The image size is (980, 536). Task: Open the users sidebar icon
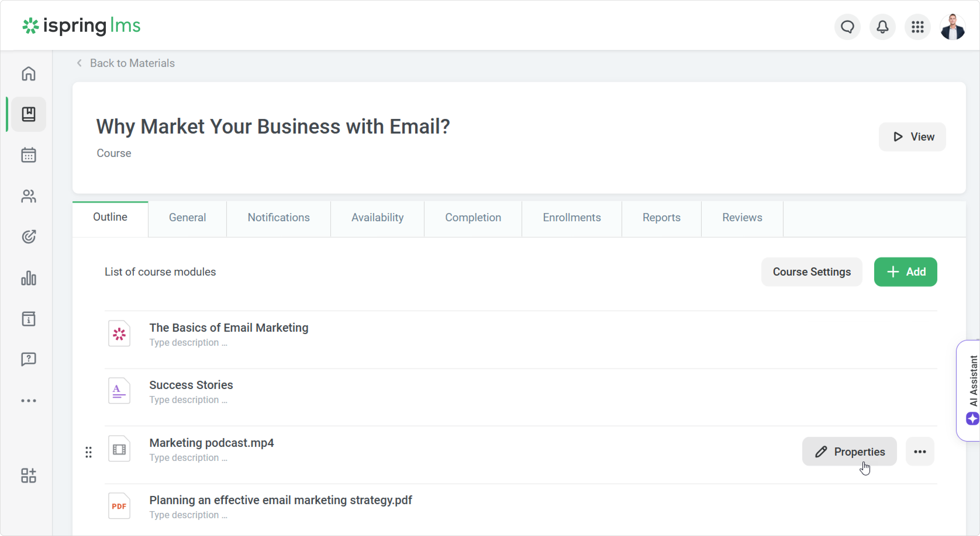(x=29, y=196)
